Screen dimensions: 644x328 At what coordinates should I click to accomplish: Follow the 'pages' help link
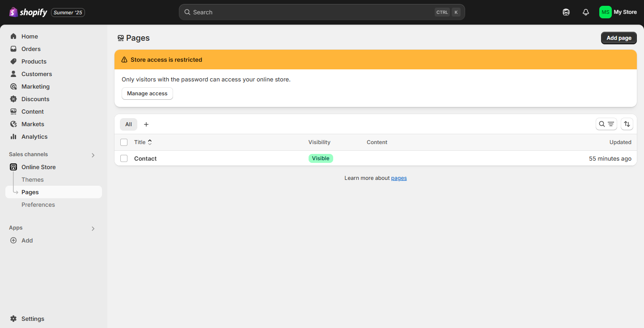click(x=399, y=178)
